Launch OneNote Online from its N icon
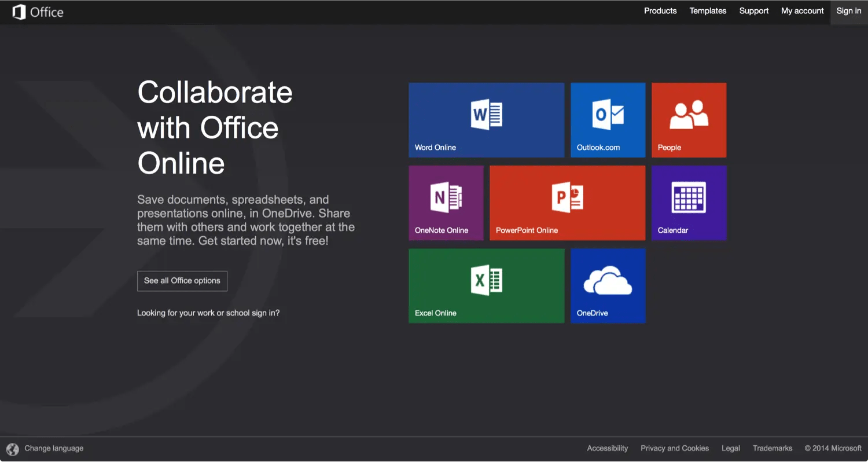The width and height of the screenshot is (868, 462). pos(446,197)
